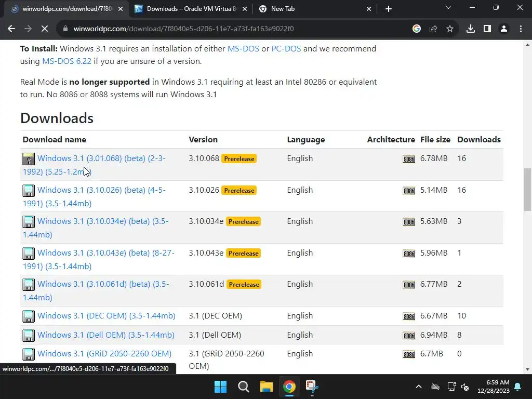Image resolution: width=532 pixels, height=399 pixels.
Task: Close the winworldpc.com tab
Action: [x=121, y=9]
